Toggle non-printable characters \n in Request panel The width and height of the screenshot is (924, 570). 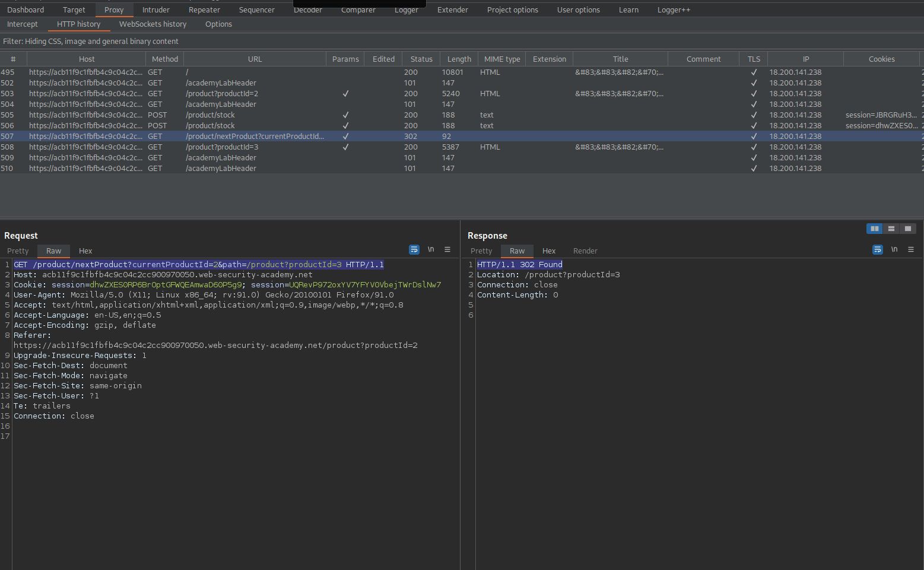coord(431,249)
